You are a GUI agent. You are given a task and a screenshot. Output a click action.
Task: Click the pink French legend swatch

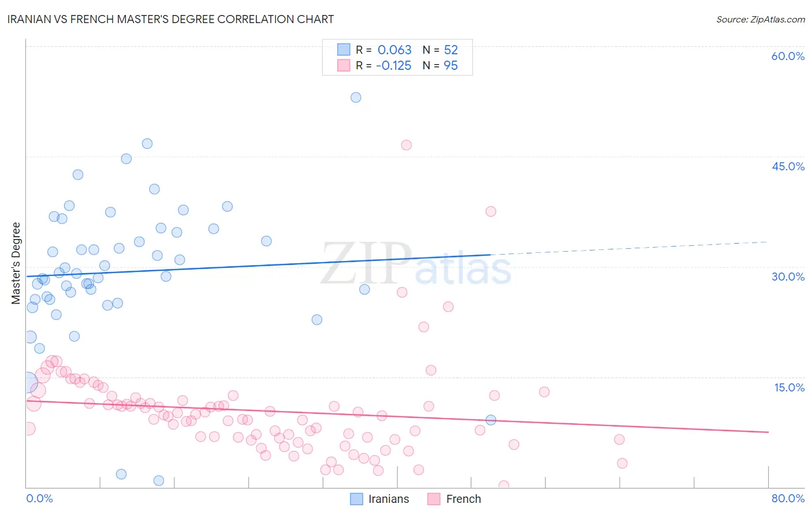(434, 499)
